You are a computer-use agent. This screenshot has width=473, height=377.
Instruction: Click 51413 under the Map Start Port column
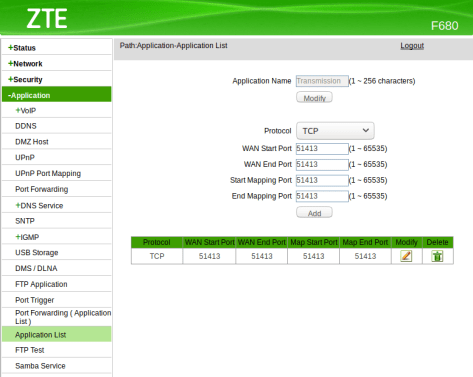313,256
